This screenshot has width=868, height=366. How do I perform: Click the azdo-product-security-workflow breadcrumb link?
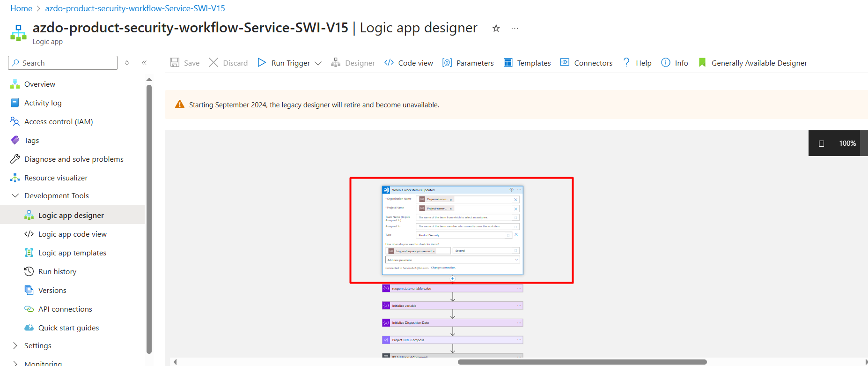(135, 8)
